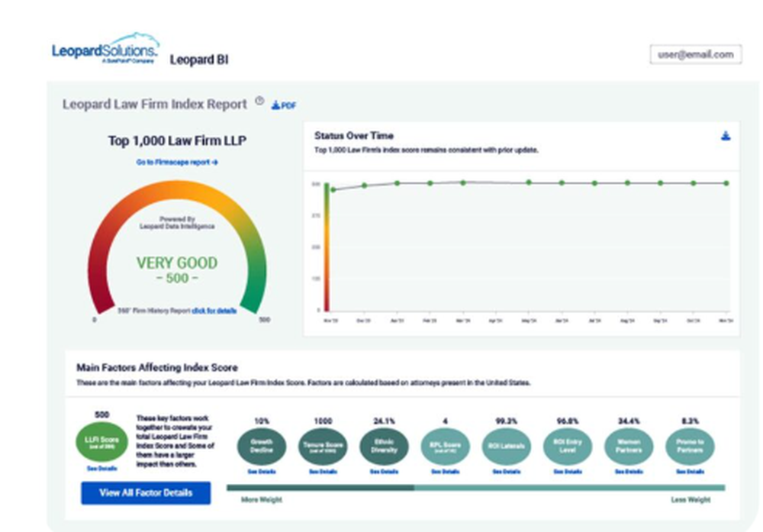Click the '8.3%' value above Promo to Partners
The height and width of the screenshot is (532, 763).
pyautogui.click(x=690, y=421)
